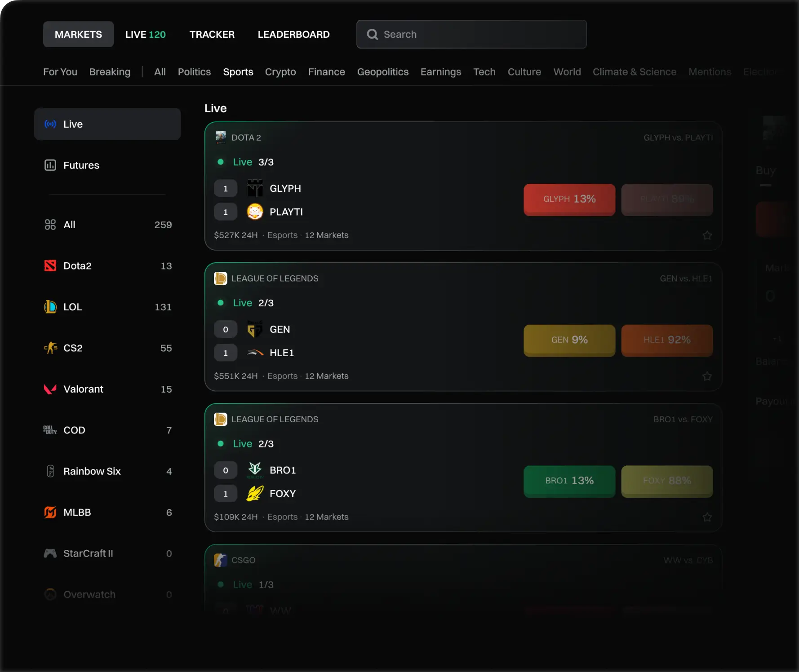Image resolution: width=799 pixels, height=672 pixels.
Task: Click the Futures chart icon
Action: coord(50,165)
